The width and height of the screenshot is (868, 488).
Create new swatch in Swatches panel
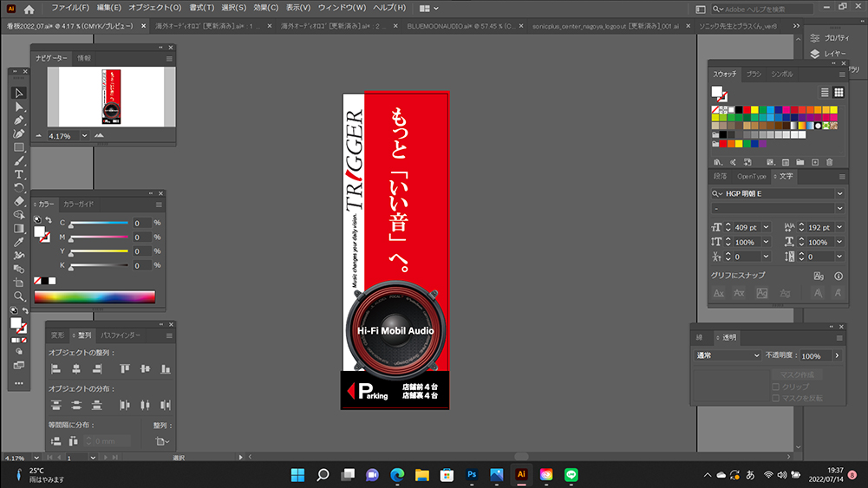(x=815, y=162)
